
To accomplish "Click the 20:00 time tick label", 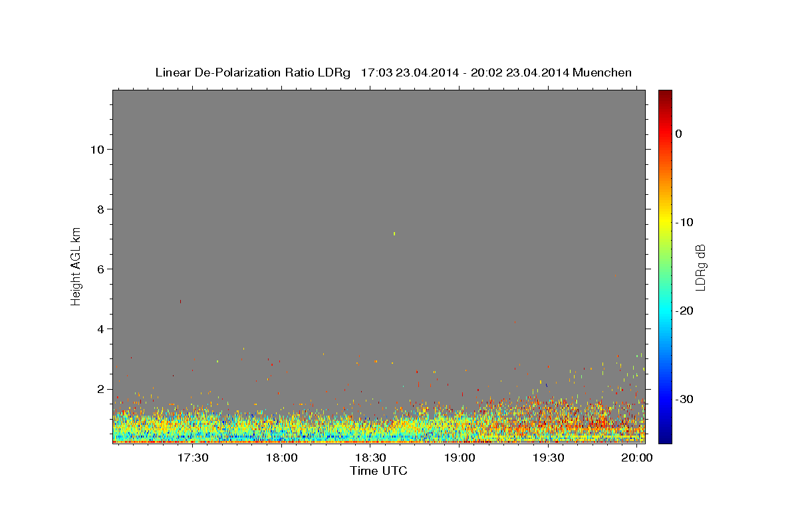I will pyautogui.click(x=638, y=458).
